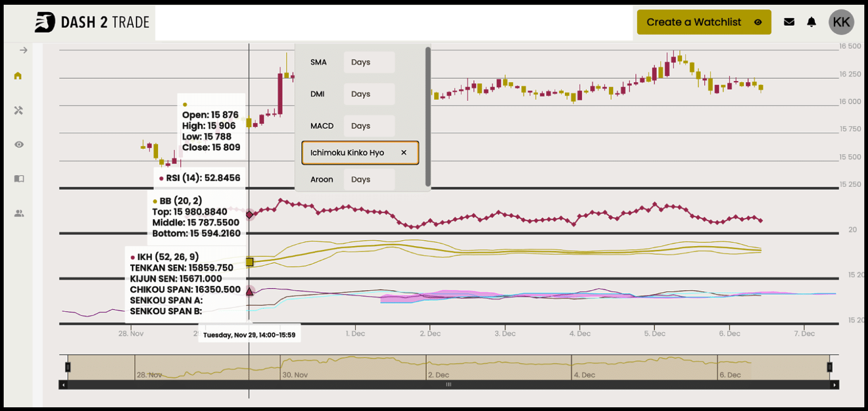
Task: Open SMA Days dropdown
Action: pyautogui.click(x=369, y=62)
